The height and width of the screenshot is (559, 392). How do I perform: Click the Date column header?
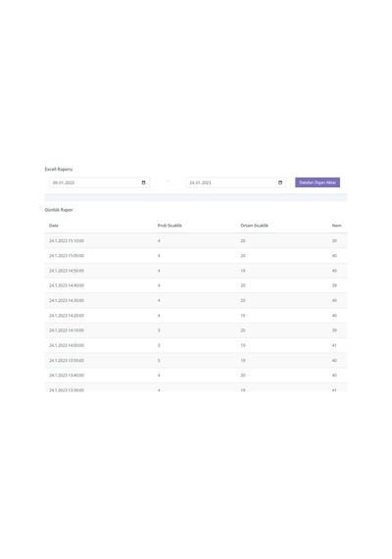coord(54,226)
